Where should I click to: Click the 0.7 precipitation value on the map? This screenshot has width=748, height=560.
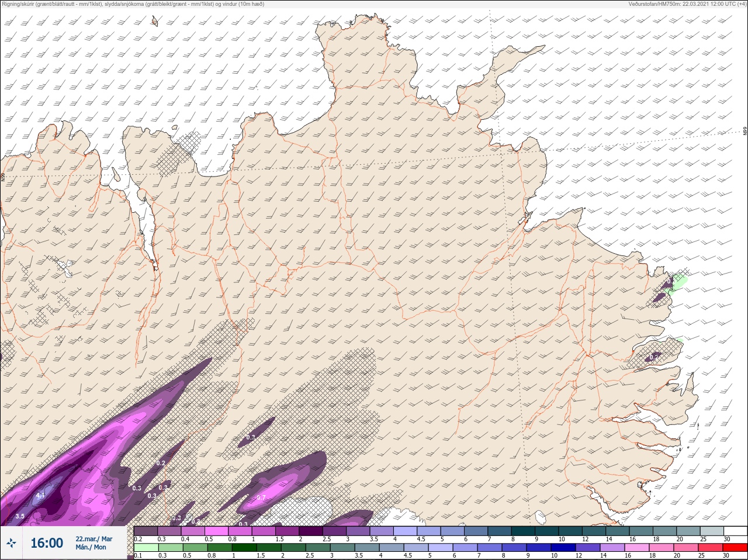pyautogui.click(x=261, y=498)
